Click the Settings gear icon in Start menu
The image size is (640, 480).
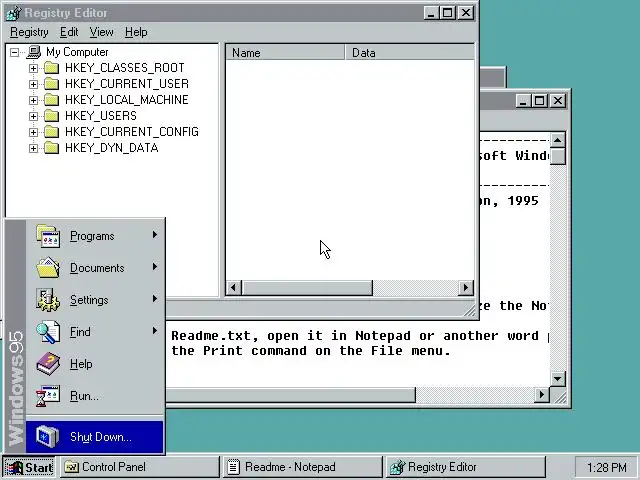48,300
